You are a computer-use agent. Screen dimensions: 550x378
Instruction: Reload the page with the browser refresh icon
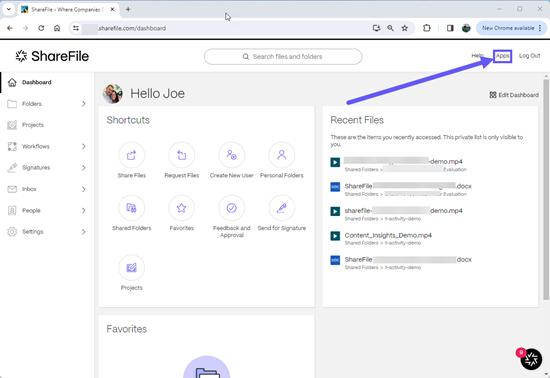[41, 28]
